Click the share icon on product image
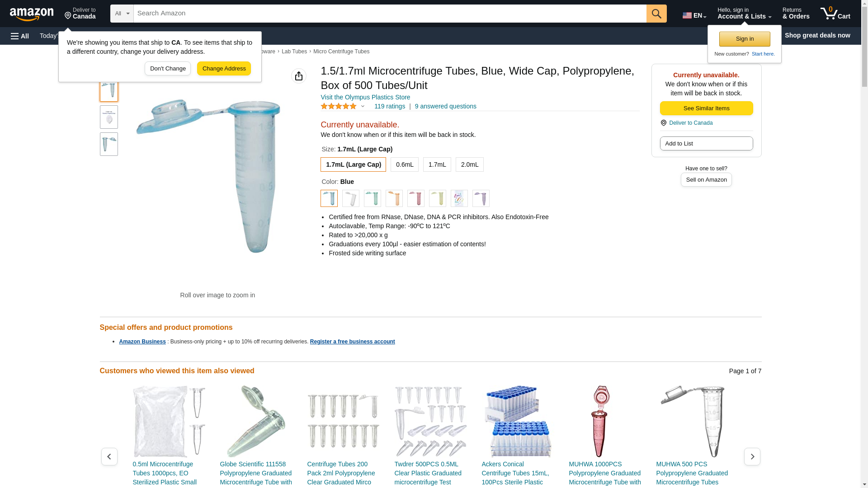This screenshot has width=868, height=488. click(x=299, y=76)
